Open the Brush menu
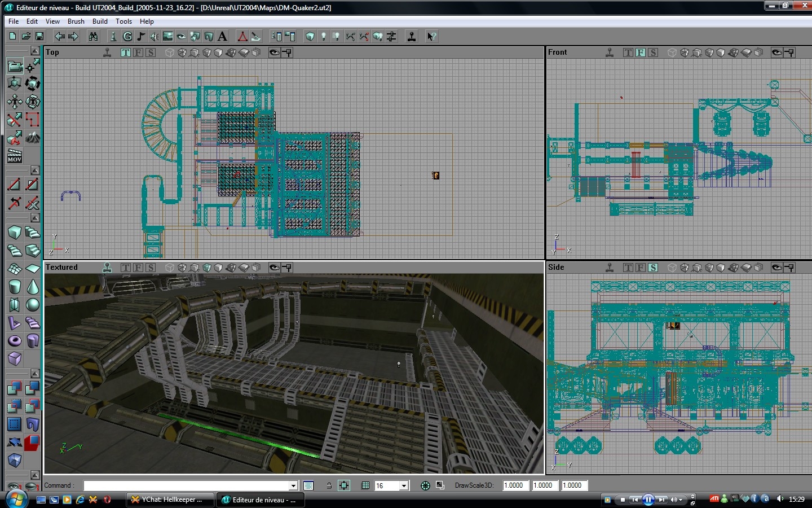The image size is (812, 508). click(76, 21)
